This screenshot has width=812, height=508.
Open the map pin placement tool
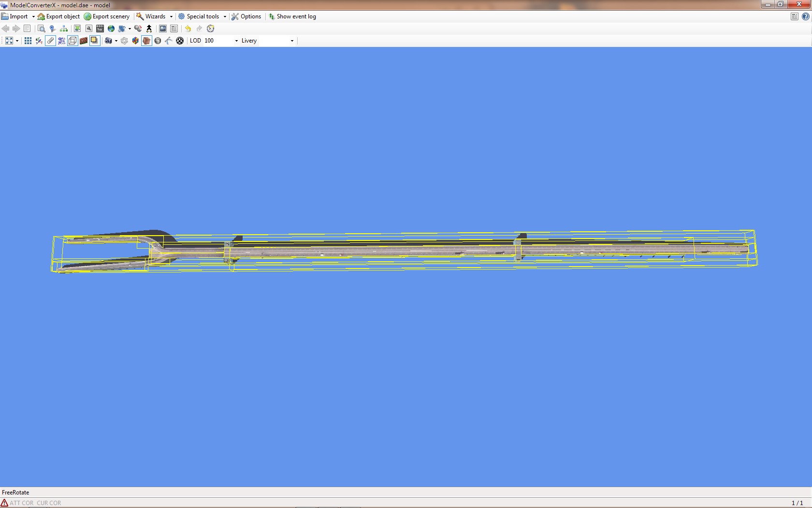(52, 29)
